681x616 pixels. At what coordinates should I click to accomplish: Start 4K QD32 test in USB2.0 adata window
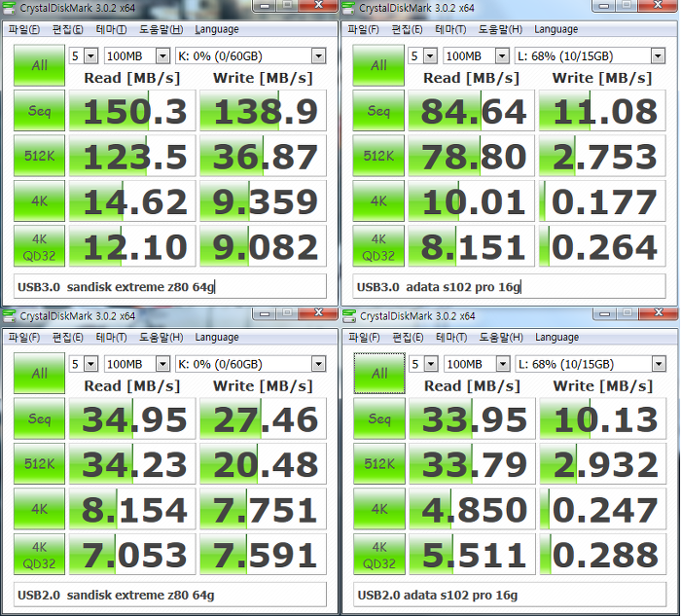click(x=379, y=554)
